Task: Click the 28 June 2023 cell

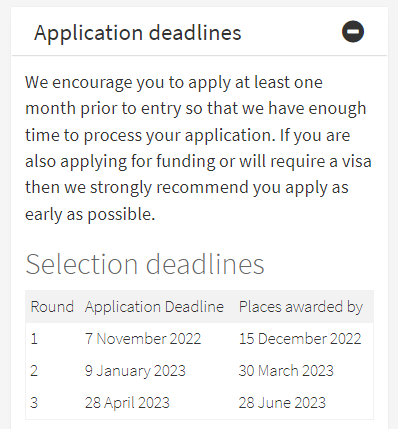Action: point(282,403)
